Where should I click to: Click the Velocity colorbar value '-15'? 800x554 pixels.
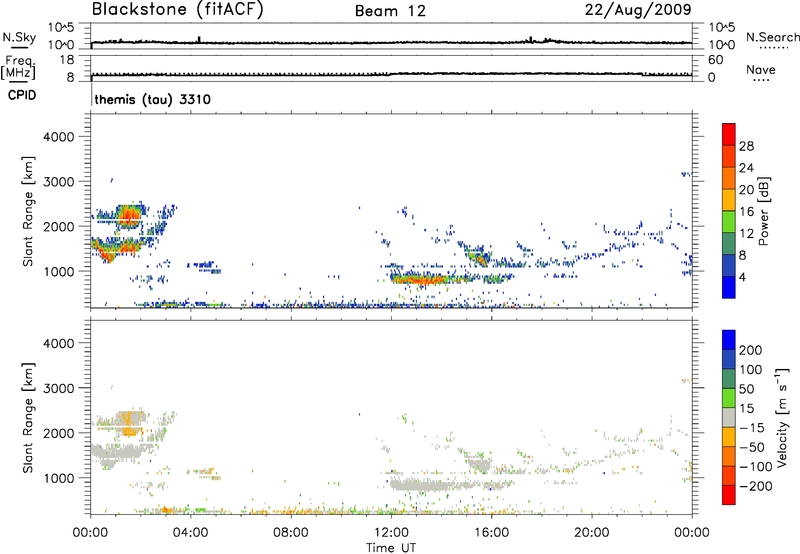[x=752, y=428]
